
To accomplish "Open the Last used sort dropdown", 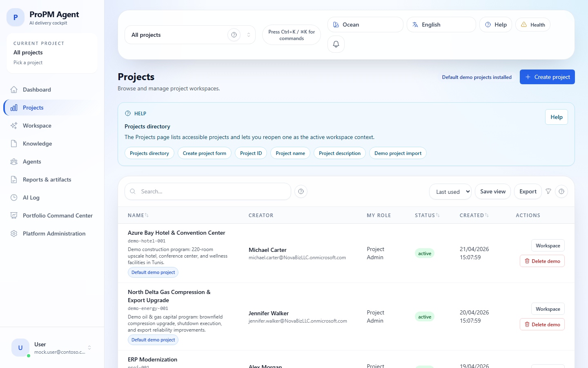I will click(450, 191).
